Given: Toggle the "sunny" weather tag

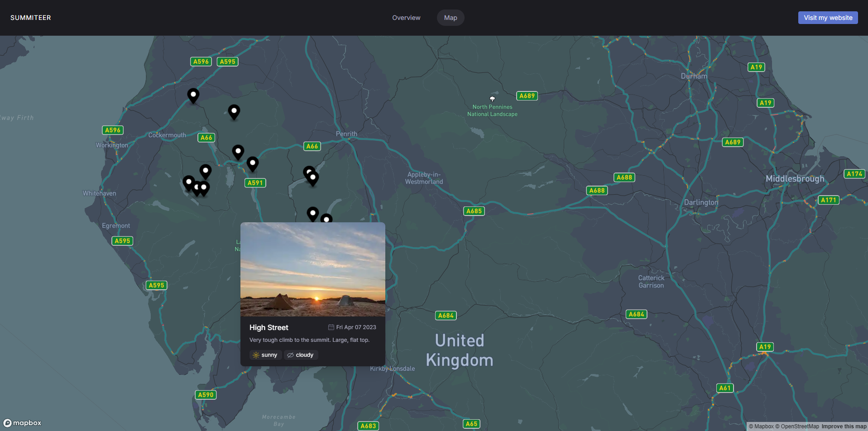Looking at the screenshot, I should point(265,355).
